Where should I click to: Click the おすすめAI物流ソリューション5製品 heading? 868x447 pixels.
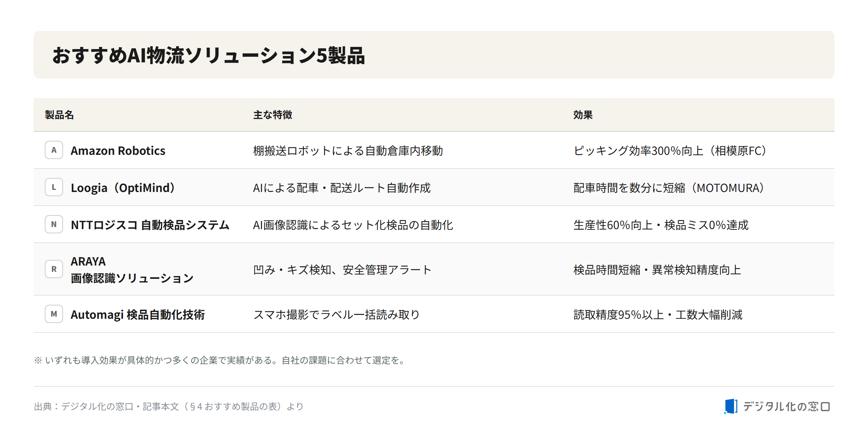[x=209, y=55]
